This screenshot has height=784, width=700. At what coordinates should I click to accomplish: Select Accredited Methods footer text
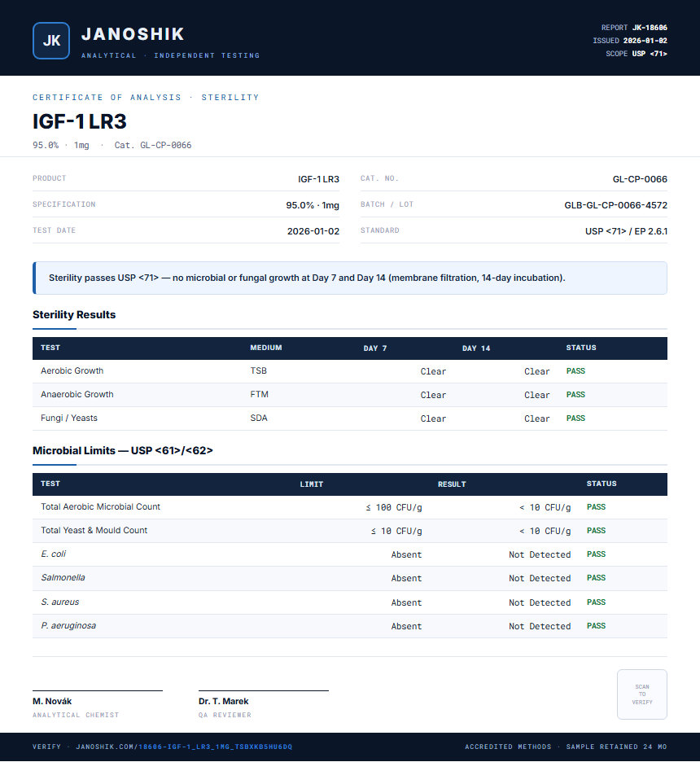(x=508, y=747)
